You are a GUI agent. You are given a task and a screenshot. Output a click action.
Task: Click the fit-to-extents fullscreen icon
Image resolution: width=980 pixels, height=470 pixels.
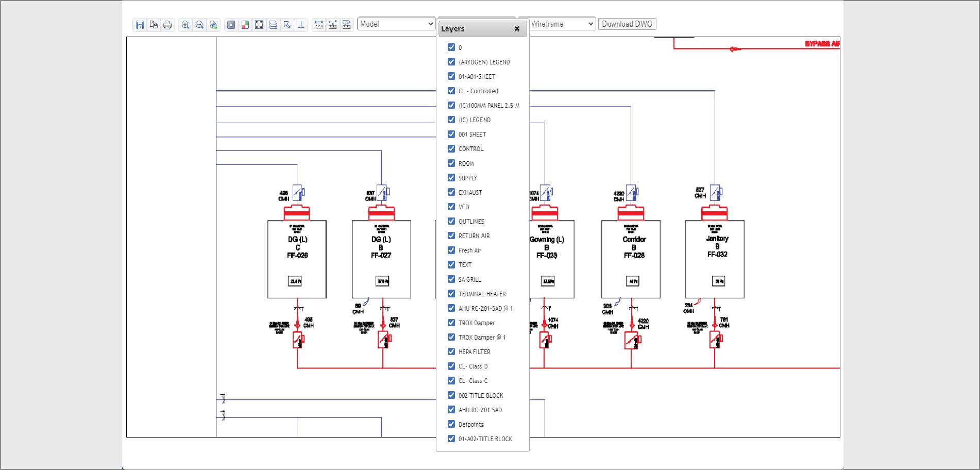(x=259, y=25)
